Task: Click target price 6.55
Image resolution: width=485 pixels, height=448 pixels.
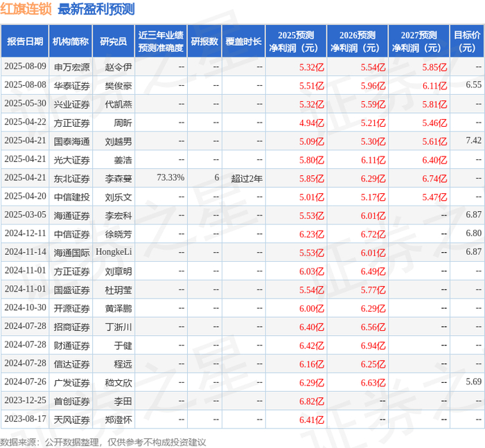Action: coord(473,85)
